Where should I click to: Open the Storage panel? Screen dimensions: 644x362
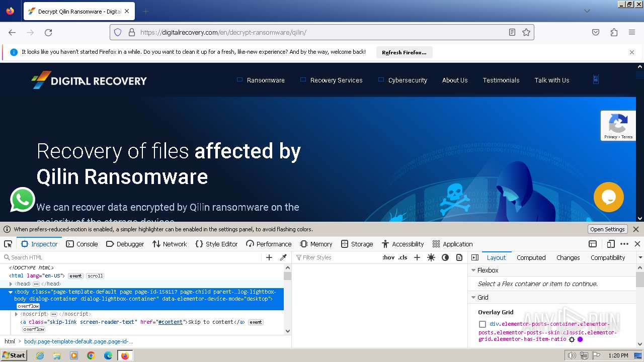tap(357, 244)
